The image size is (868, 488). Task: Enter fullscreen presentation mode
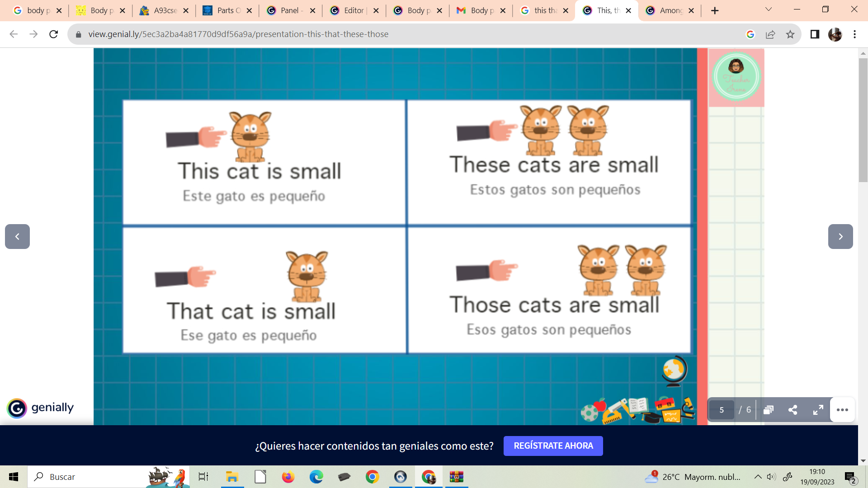coord(818,410)
